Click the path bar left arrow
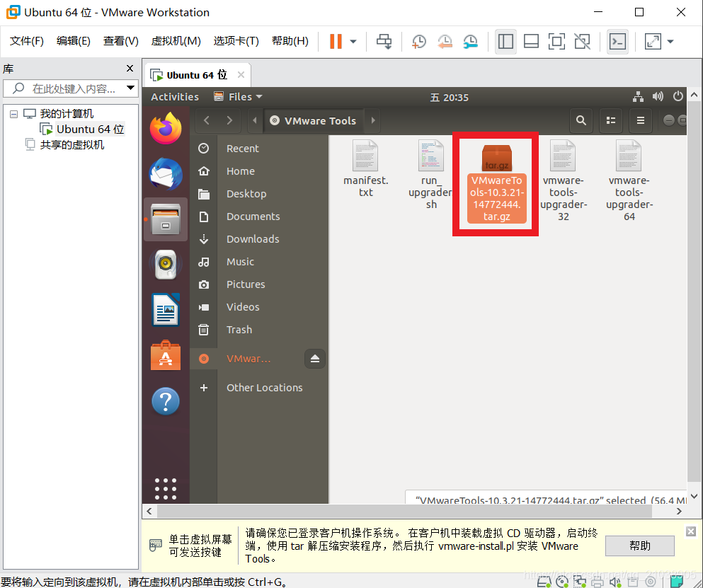 coord(255,120)
